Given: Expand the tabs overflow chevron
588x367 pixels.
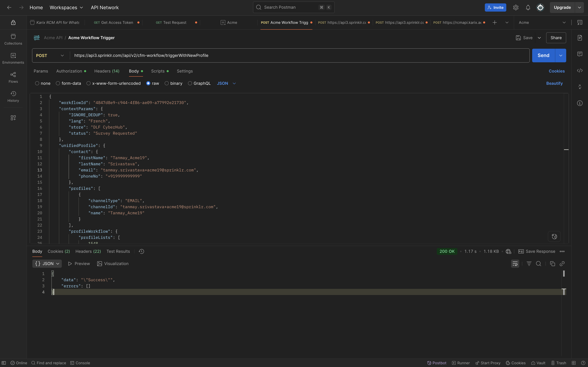Looking at the screenshot, I should [x=507, y=23].
